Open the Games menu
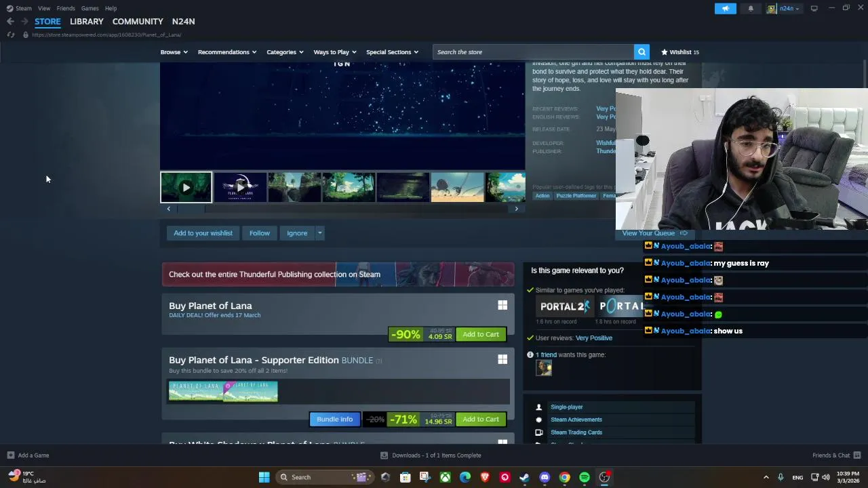Image resolution: width=868 pixels, height=488 pixels. (90, 8)
